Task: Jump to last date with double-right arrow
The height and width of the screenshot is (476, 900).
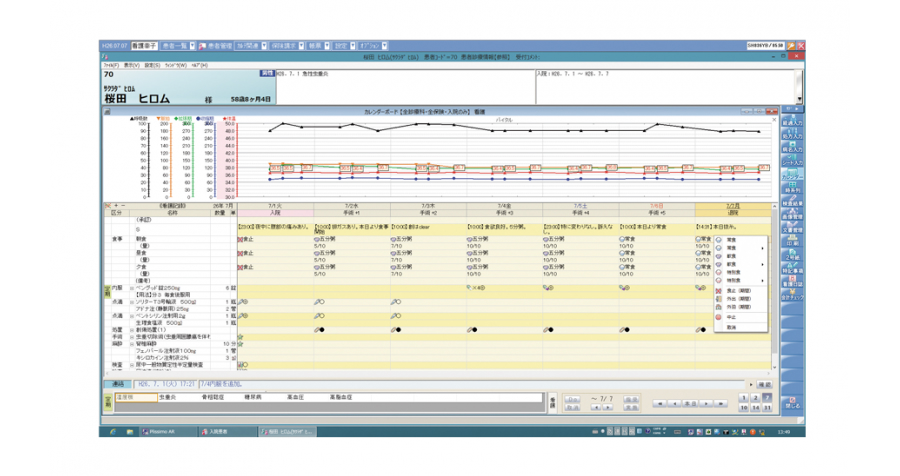Action: click(721, 404)
